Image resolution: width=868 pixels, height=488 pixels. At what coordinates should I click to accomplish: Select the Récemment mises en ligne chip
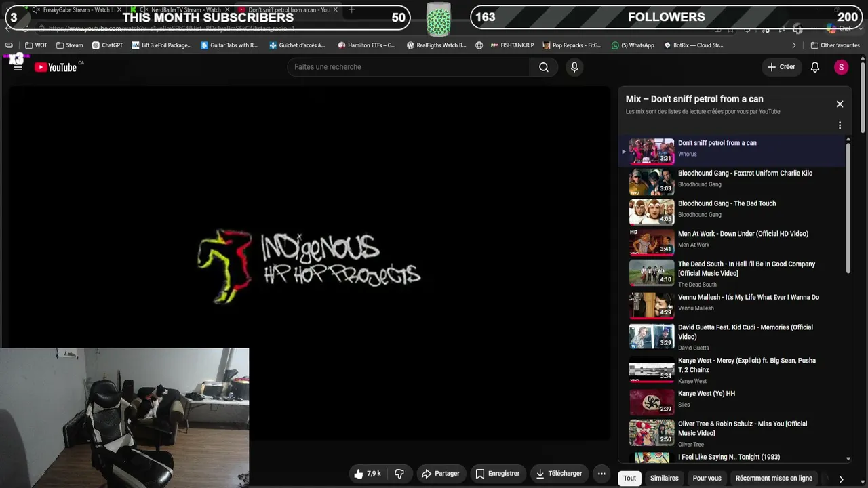(774, 479)
